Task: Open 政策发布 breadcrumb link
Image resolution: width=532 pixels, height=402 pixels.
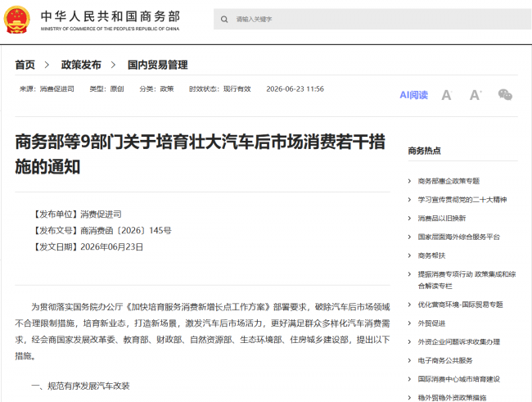Action: (x=81, y=65)
